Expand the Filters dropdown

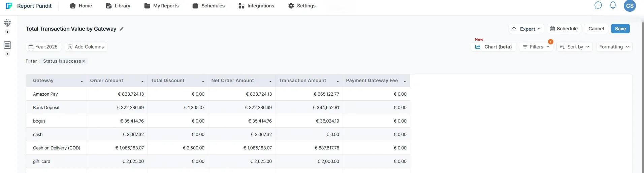click(536, 47)
